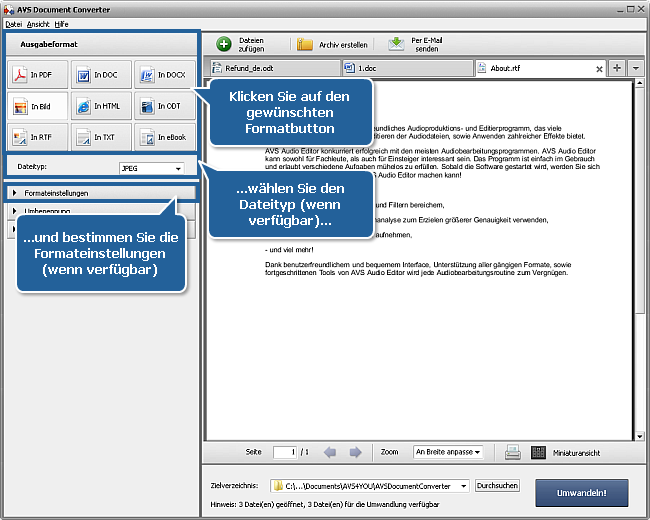The image size is (650, 520).
Task: Go to next page arrow
Action: tap(355, 452)
